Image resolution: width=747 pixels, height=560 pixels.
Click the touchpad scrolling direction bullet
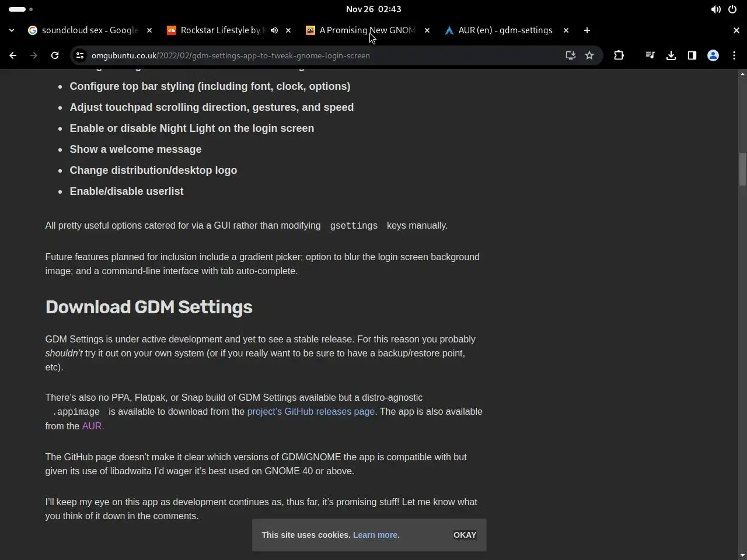[x=212, y=107]
